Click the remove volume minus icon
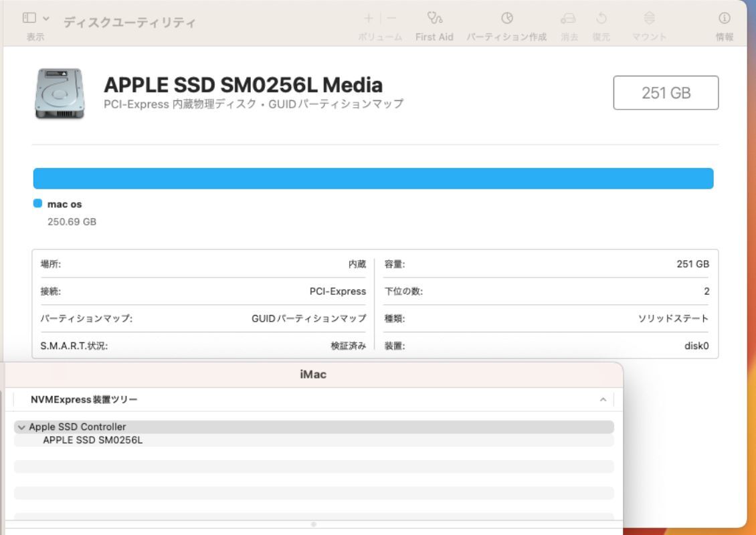Viewport: 756px width, 535px height. pos(391,18)
